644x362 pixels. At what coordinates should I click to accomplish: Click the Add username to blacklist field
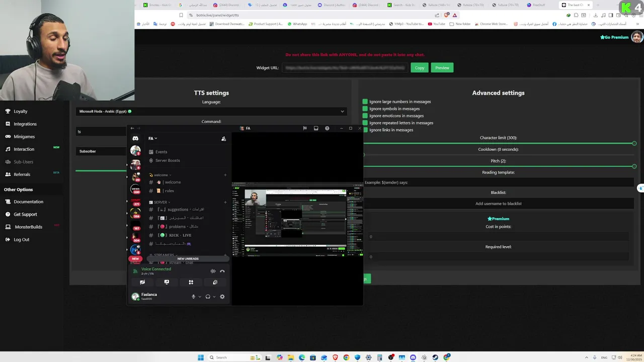(x=498, y=204)
